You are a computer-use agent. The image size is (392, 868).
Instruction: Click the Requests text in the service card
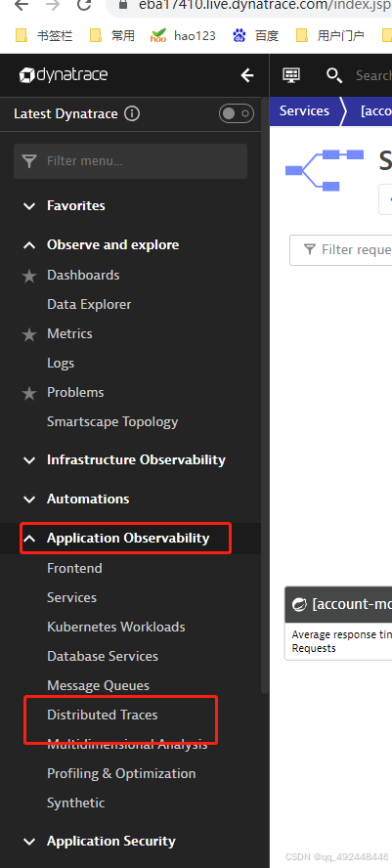(314, 648)
